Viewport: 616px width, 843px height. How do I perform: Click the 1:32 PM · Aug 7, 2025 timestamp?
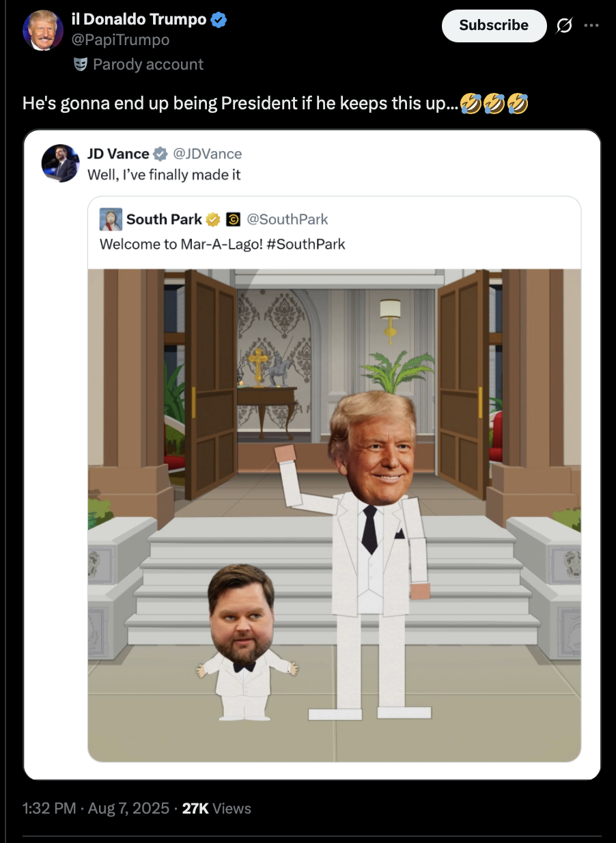click(x=96, y=808)
